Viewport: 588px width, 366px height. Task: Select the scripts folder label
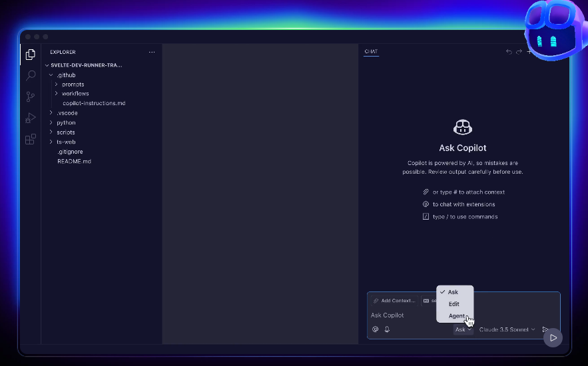coord(66,132)
